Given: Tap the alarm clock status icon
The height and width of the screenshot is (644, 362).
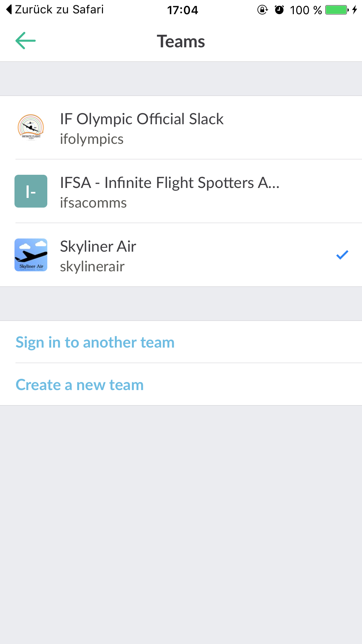Looking at the screenshot, I should click(x=279, y=10).
